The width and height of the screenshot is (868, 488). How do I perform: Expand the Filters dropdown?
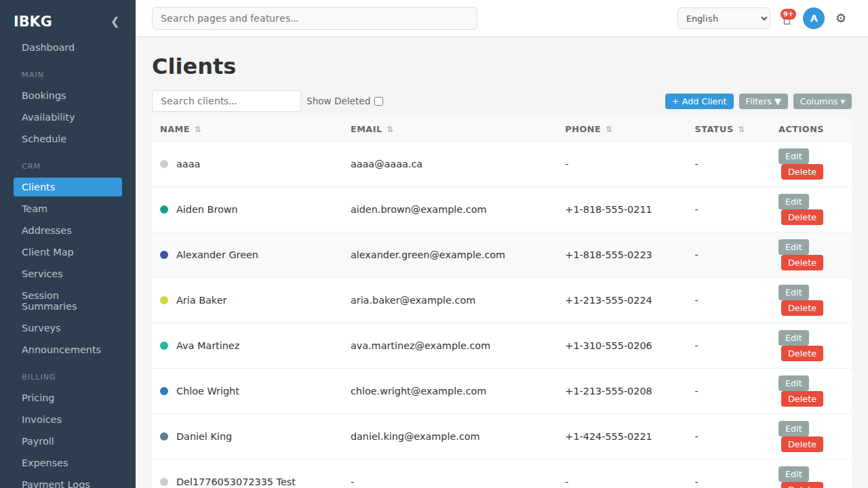tap(764, 101)
